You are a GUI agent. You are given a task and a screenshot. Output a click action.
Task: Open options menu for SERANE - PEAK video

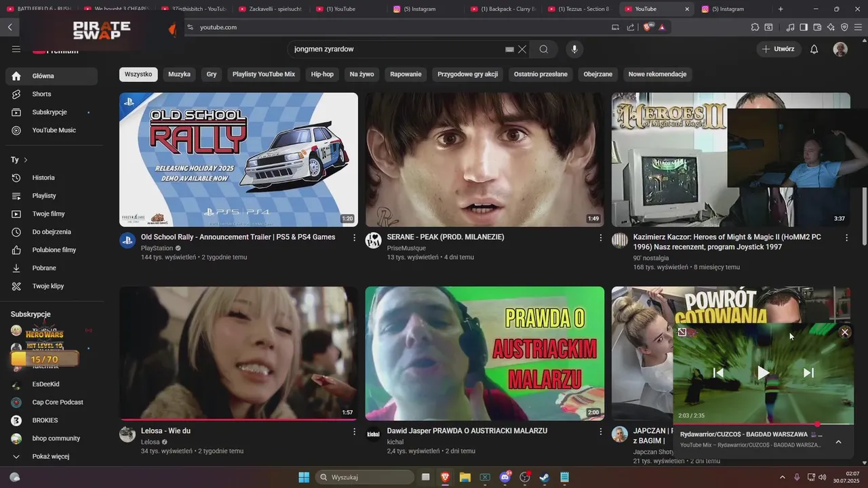(x=600, y=238)
